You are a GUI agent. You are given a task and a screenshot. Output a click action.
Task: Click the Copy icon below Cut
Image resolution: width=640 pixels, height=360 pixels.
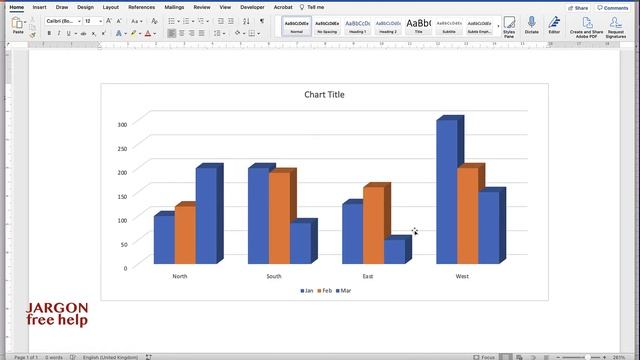click(33, 27)
